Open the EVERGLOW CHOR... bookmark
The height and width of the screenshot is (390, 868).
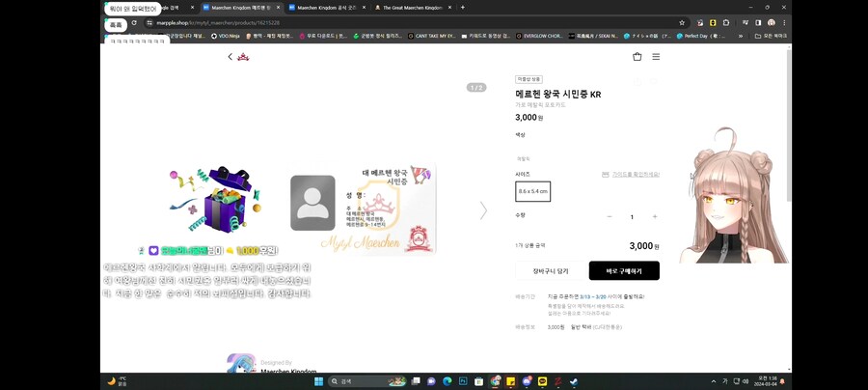(539, 36)
